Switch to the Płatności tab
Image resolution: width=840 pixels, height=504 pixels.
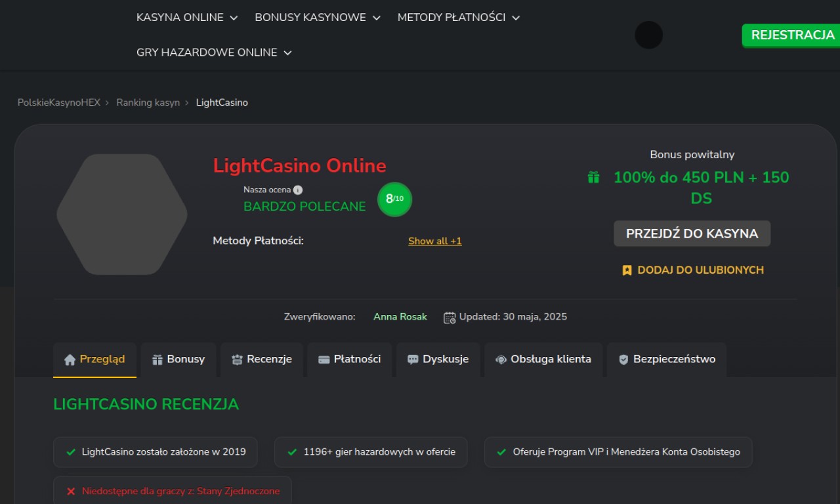(x=349, y=360)
